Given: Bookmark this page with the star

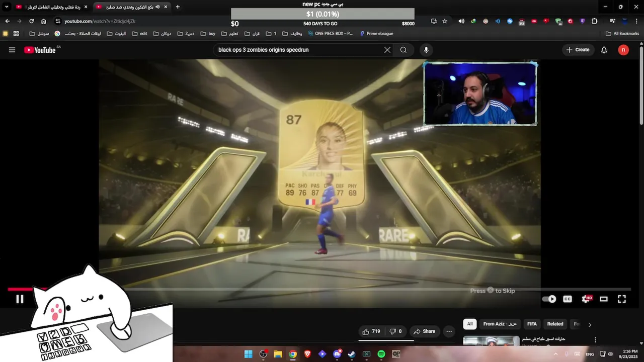Looking at the screenshot, I should [x=445, y=21].
